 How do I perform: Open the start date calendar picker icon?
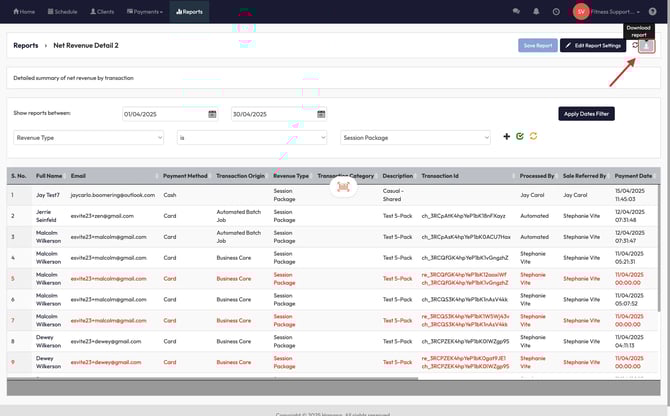pyautogui.click(x=212, y=114)
